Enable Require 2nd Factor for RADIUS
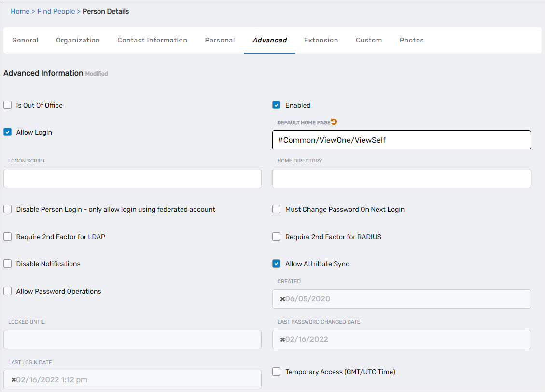Viewport: 545px width, 392px height. (x=276, y=236)
